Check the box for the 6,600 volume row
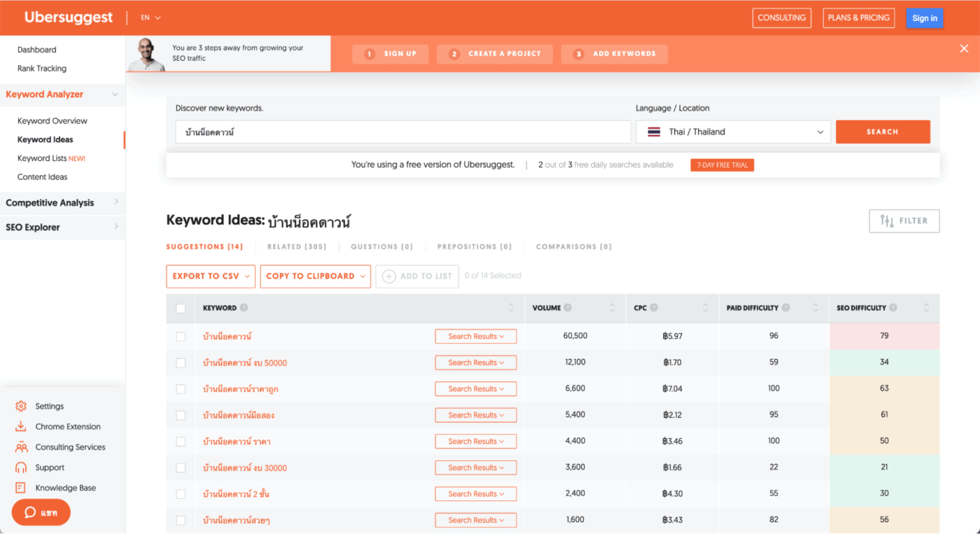This screenshot has width=980, height=534. (x=181, y=389)
